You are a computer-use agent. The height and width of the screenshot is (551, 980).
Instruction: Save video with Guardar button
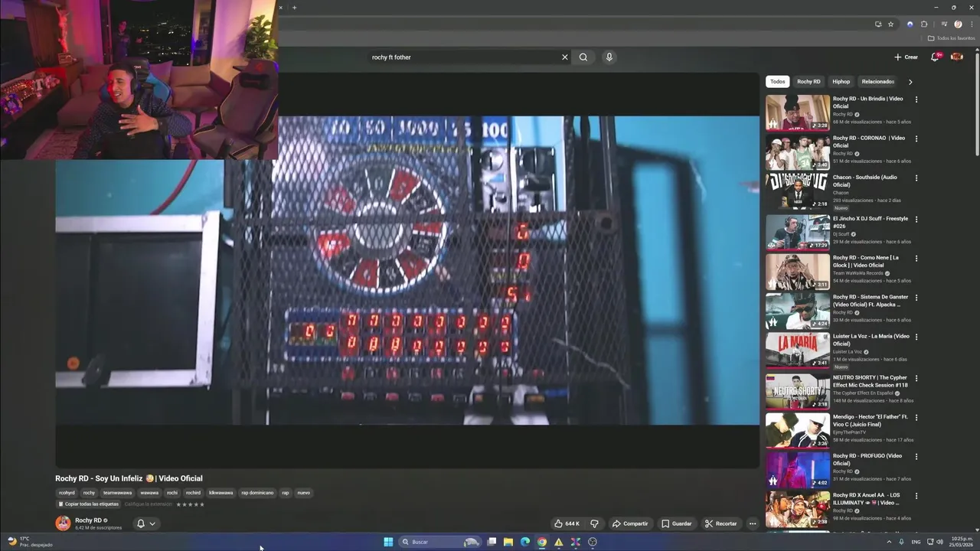pyautogui.click(x=677, y=523)
